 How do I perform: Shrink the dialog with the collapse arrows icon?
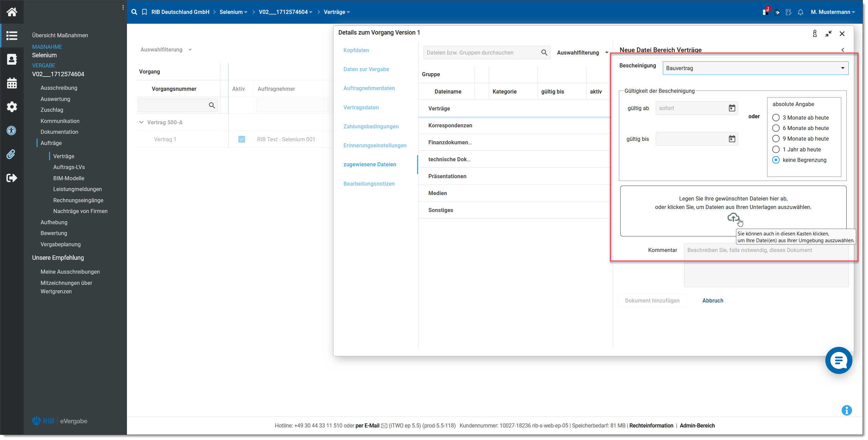click(x=828, y=34)
